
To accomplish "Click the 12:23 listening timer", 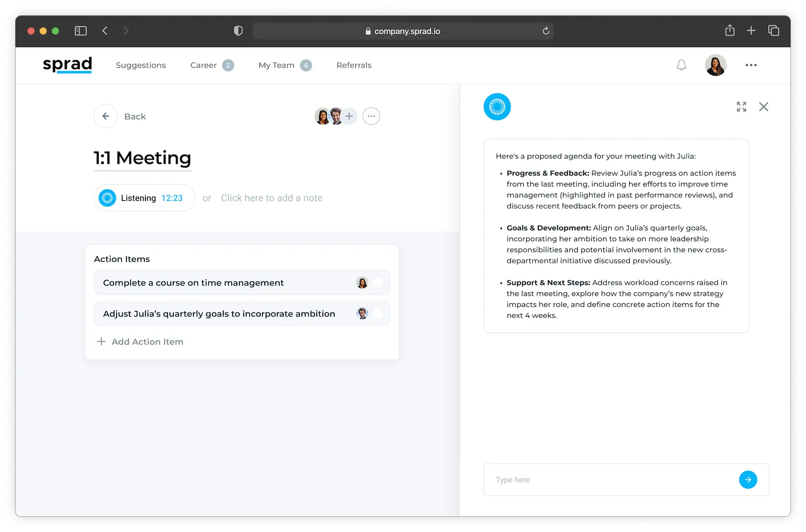I will click(172, 198).
